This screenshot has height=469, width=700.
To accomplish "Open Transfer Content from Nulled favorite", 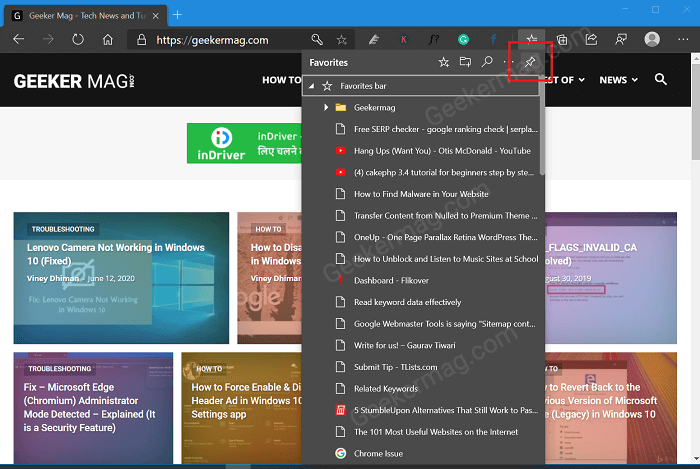I will tap(423, 216).
